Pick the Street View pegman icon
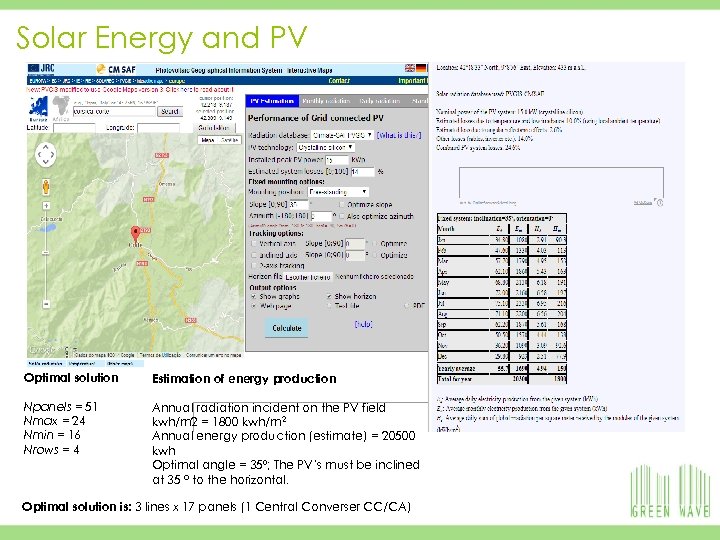Image resolution: width=720 pixels, height=540 pixels. coord(45,187)
